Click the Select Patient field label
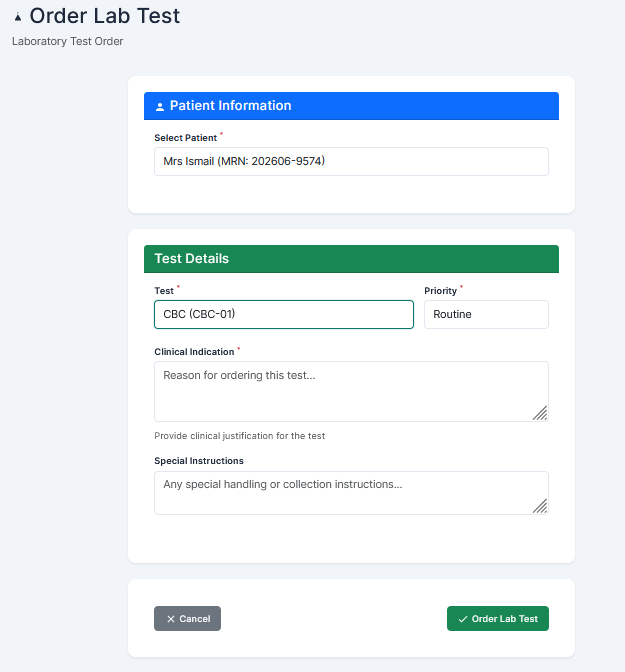625x672 pixels. pos(186,138)
